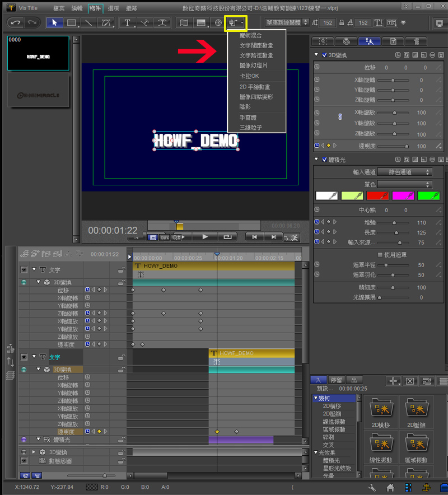Toggle visibility of the first 文字 layer
448x495 pixels.
click(x=24, y=270)
